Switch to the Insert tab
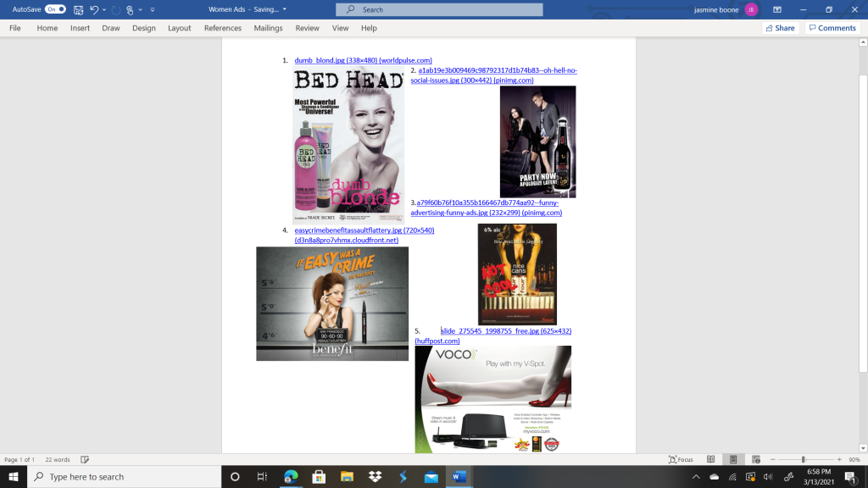This screenshot has height=488, width=868. click(80, 28)
